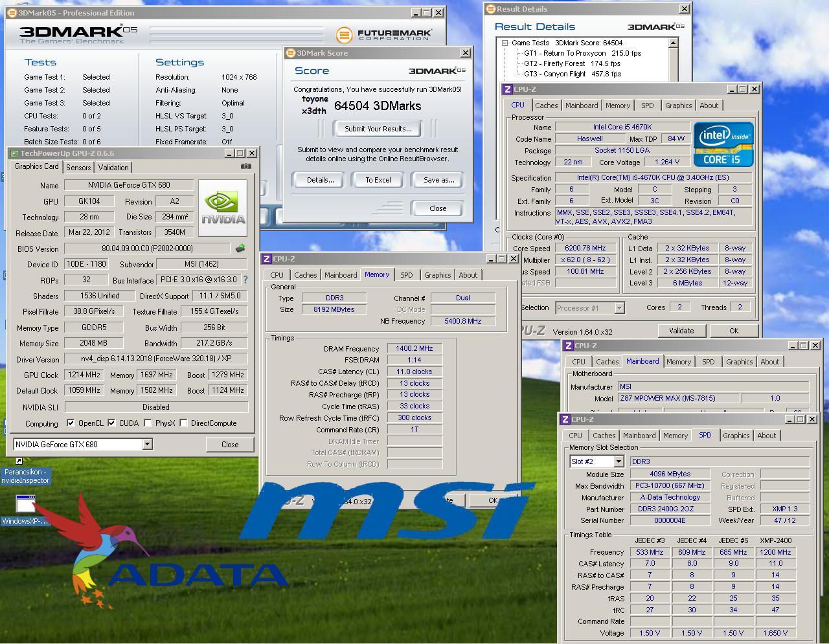Open the WindowsXP desktop shortcut icon
829x644 pixels.
coord(25,505)
